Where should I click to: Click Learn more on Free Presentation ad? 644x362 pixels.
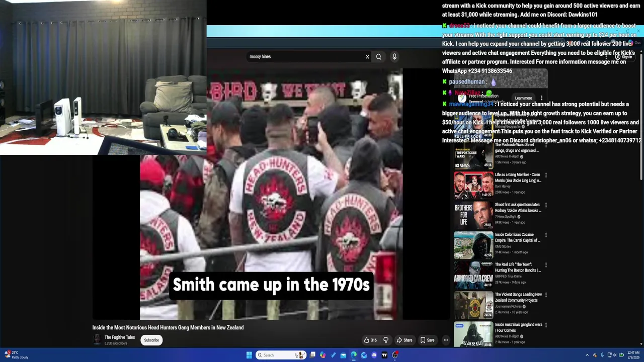pyautogui.click(x=523, y=99)
